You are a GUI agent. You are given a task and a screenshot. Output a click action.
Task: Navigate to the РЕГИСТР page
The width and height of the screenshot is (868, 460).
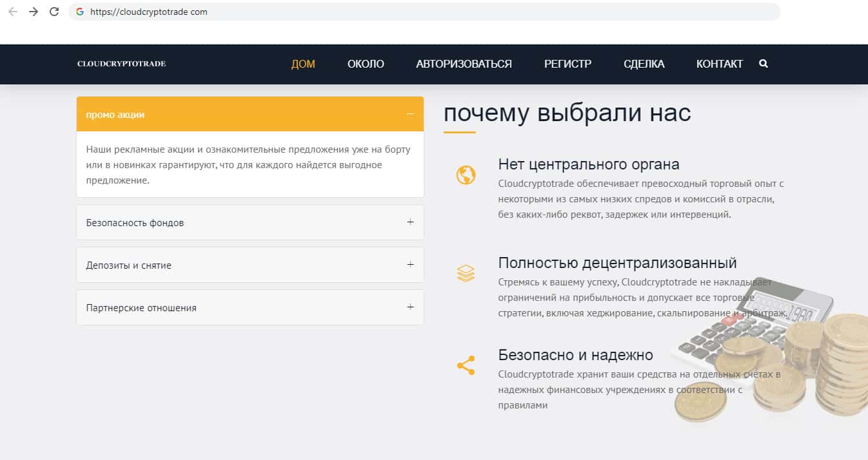567,64
